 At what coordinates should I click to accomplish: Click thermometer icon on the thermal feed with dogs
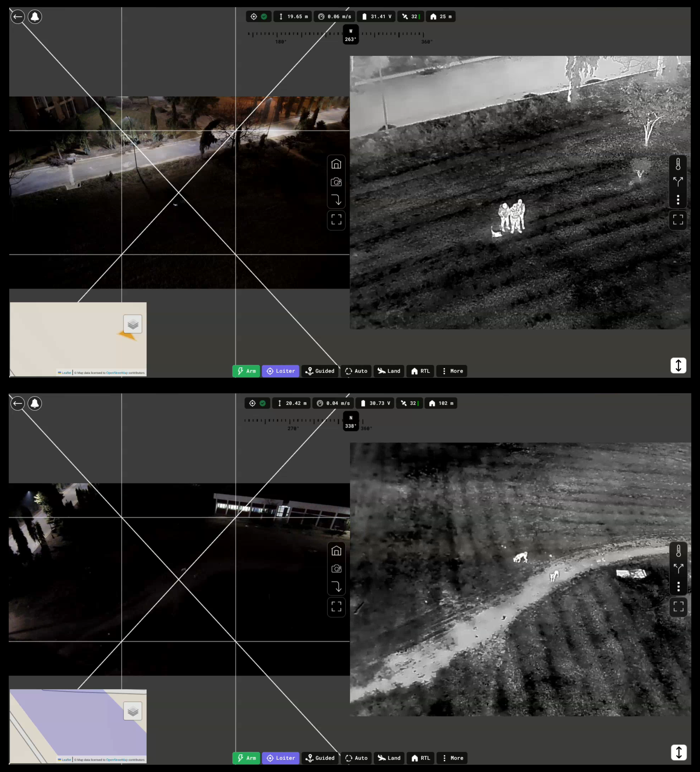coord(678,551)
